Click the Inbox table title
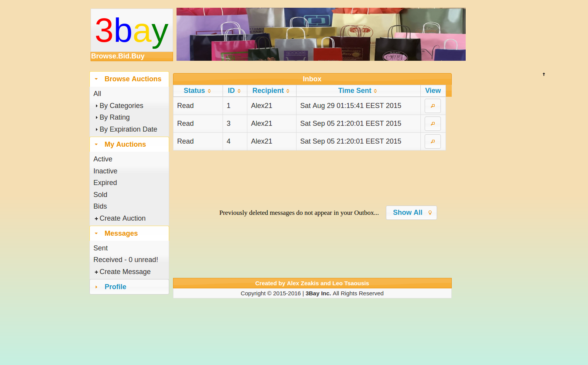This screenshot has height=365, width=588. 312,79
